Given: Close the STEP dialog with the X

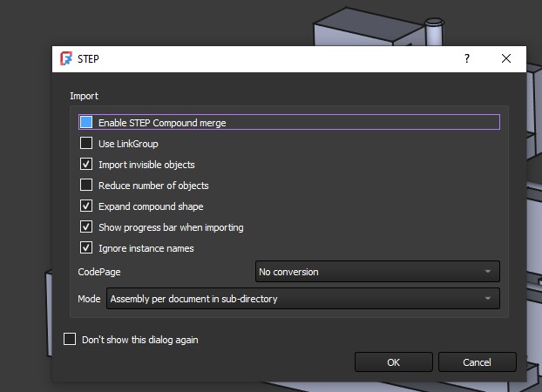Looking at the screenshot, I should (506, 58).
